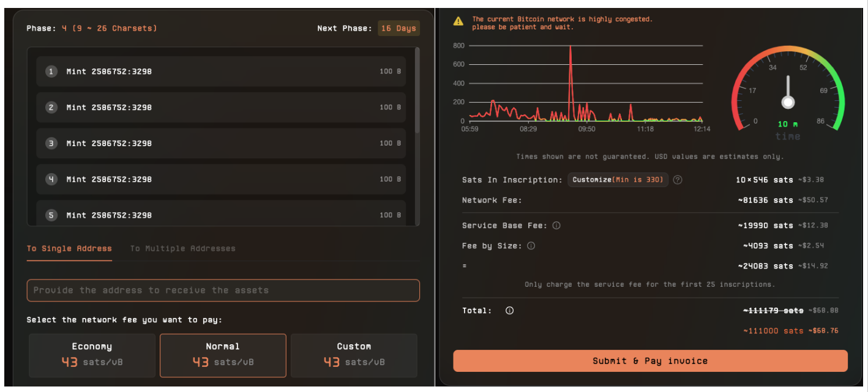The image size is (868, 392).
Task: Click the mint list vertical scrollbar
Action: click(x=417, y=92)
